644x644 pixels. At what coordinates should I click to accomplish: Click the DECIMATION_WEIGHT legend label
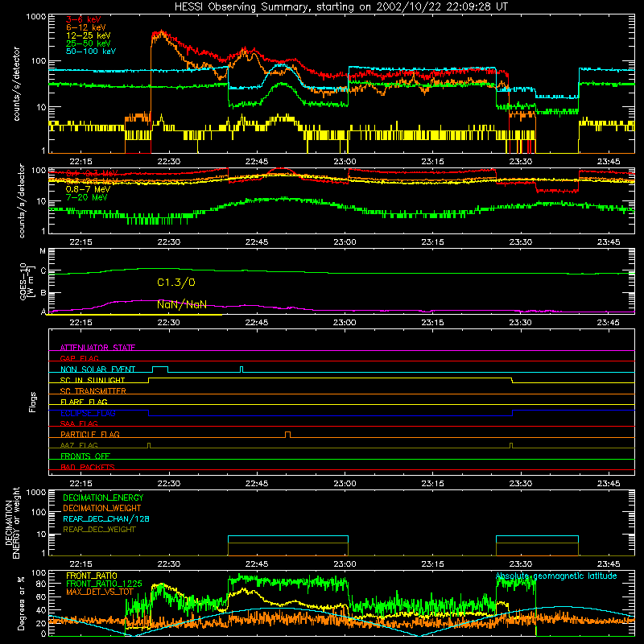102,508
